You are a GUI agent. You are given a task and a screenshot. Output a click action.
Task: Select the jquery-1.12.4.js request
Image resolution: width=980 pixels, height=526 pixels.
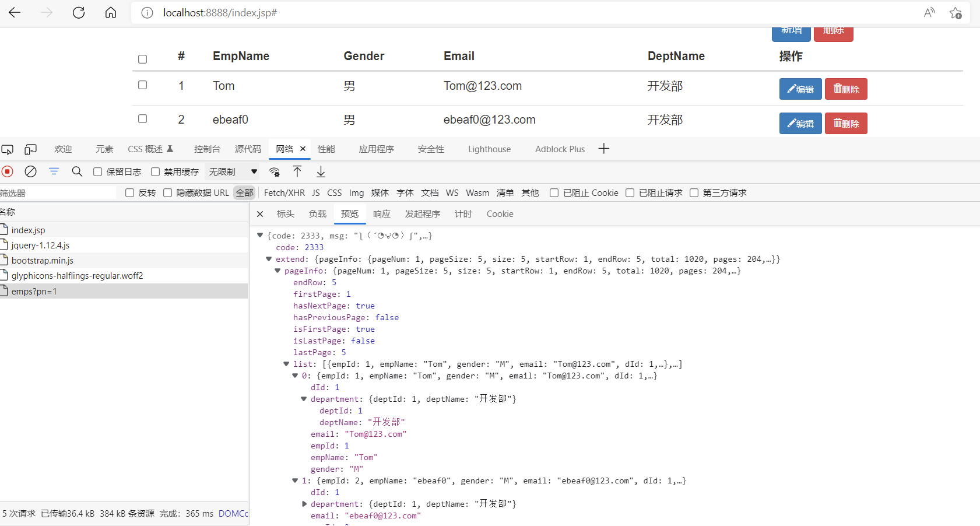124,245
